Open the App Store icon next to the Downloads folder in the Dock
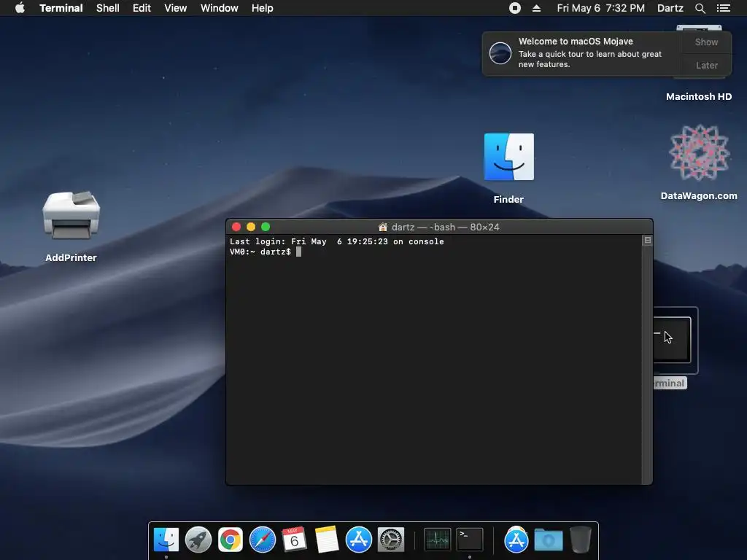This screenshot has width=747, height=560. [x=516, y=540]
